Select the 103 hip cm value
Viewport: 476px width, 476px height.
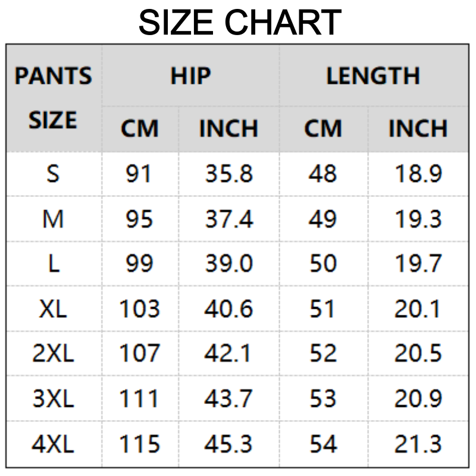tap(140, 309)
